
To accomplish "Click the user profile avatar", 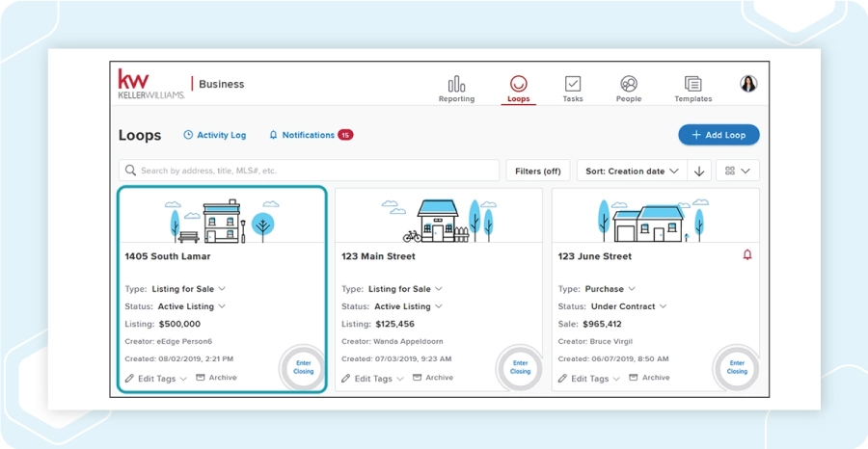I will [748, 84].
